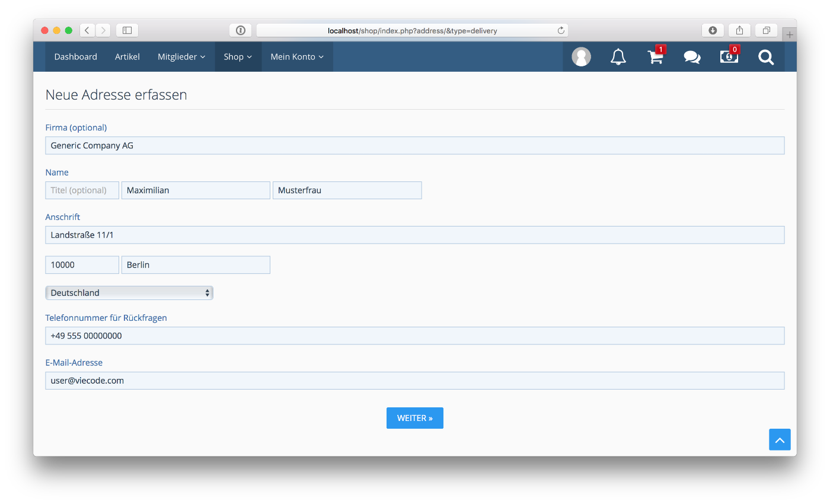Open the notifications bell icon
This screenshot has width=830, height=504.
point(618,57)
